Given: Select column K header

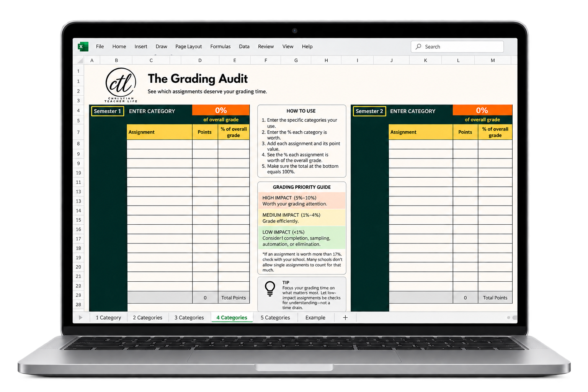Looking at the screenshot, I should click(425, 60).
